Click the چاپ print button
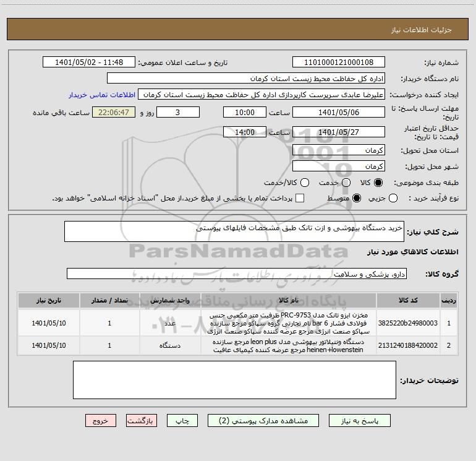Viewport: 476px width, 461px height. [x=182, y=421]
